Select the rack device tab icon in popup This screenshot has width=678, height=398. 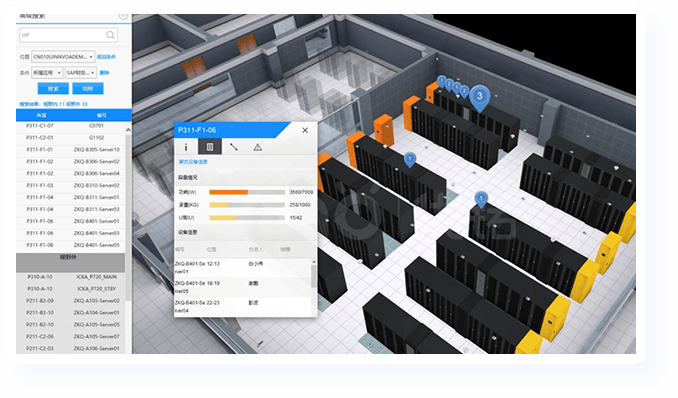(210, 147)
